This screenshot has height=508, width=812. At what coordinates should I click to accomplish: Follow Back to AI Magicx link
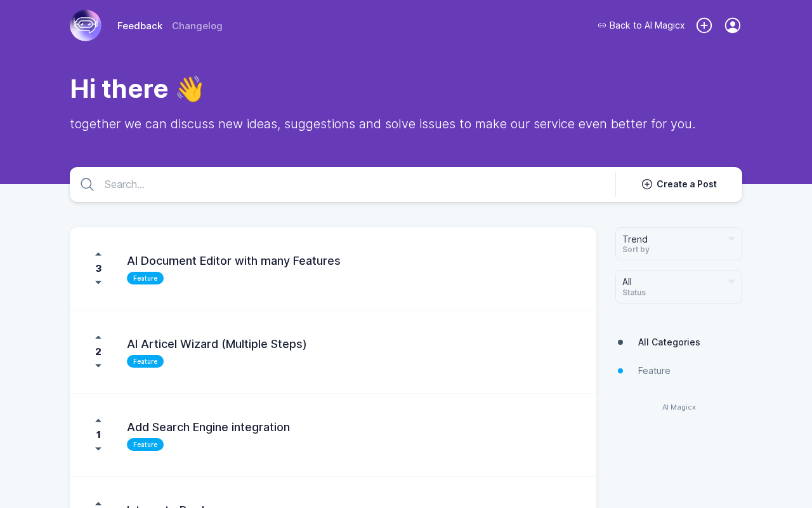pyautogui.click(x=641, y=25)
